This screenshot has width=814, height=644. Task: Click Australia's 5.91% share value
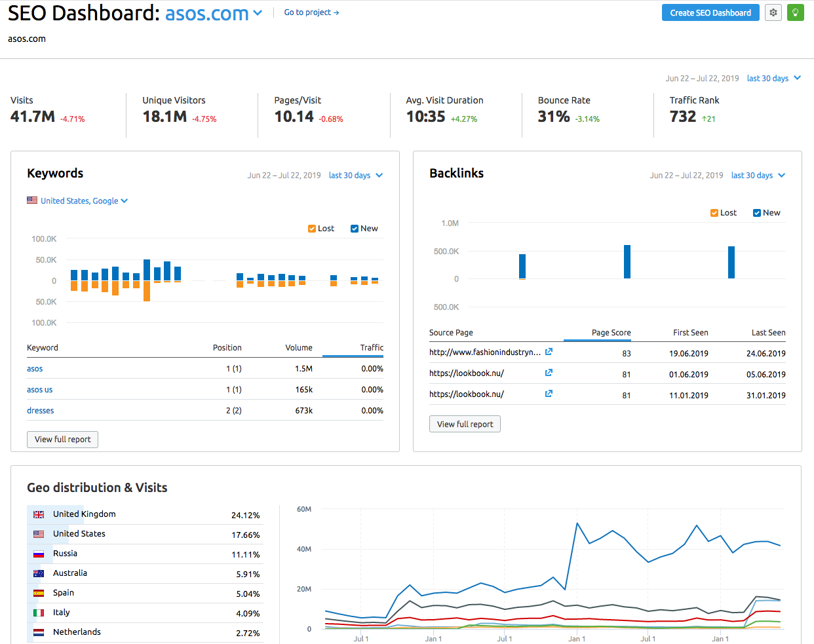[x=248, y=575]
